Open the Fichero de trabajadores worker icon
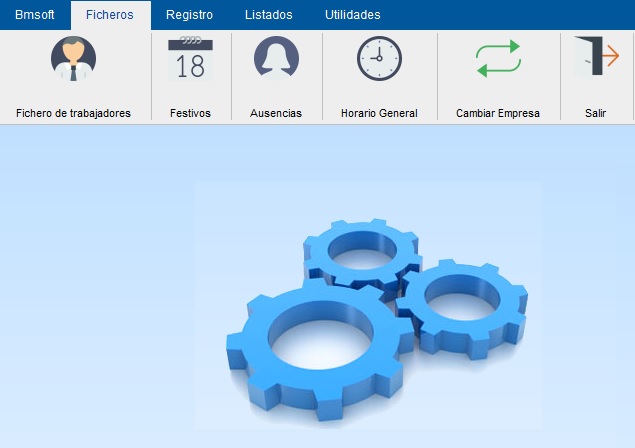Image resolution: width=635 pixels, height=448 pixels. pos(73,58)
